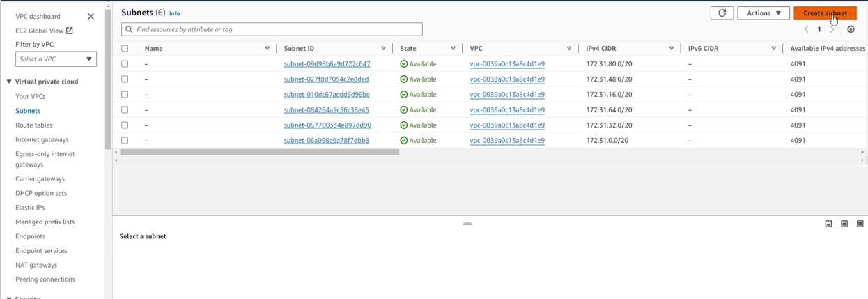Click the 172.31.64.0/20 CIDR cell
868x299 pixels.
(609, 110)
